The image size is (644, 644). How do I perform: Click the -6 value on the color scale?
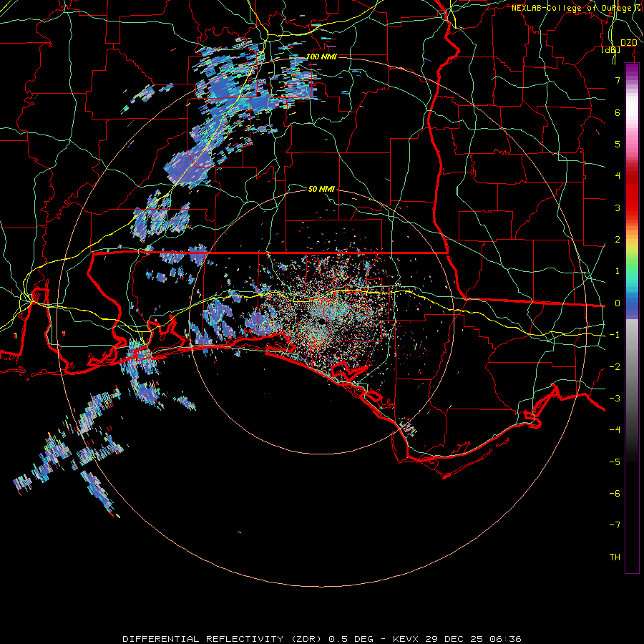[x=615, y=494]
